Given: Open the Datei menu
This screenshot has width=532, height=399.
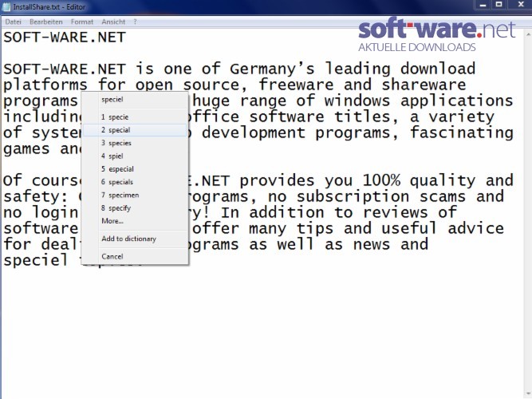Looking at the screenshot, I should point(13,22).
